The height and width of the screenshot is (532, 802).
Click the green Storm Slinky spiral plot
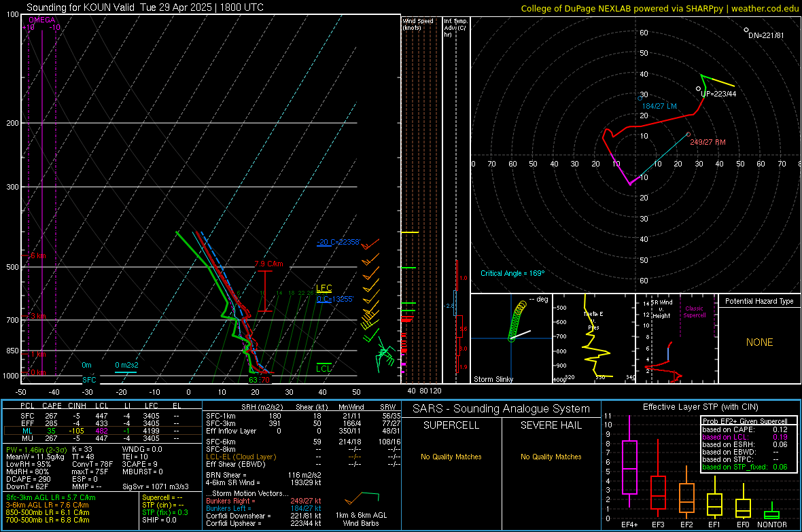(517, 321)
